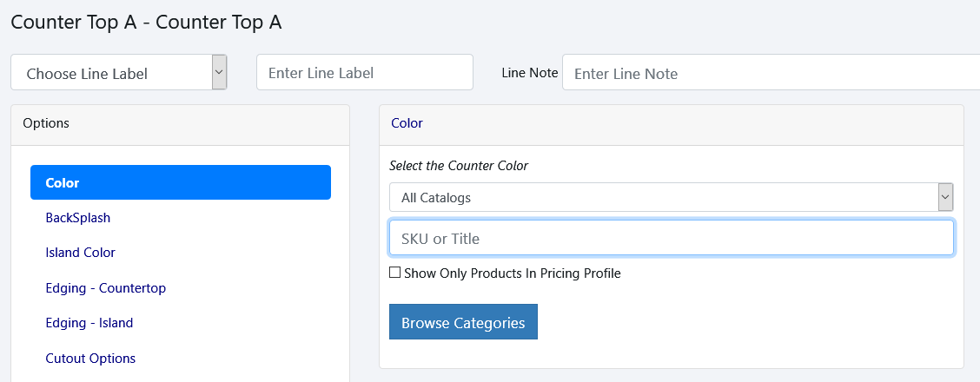Click the Color panel header link
The image size is (980, 382).
coord(407,123)
